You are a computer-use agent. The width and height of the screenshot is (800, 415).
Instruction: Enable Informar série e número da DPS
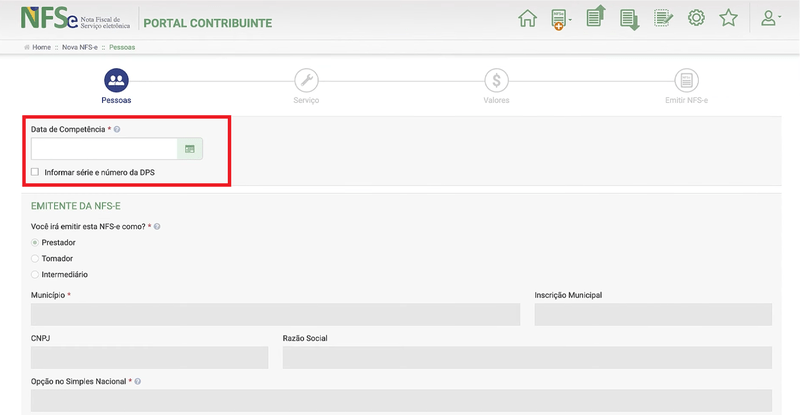[36, 172]
